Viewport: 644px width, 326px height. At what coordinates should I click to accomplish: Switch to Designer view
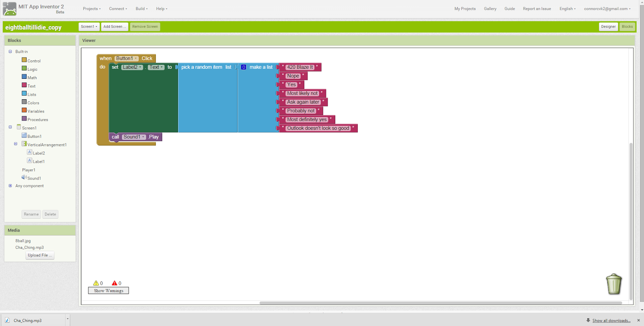[608, 27]
